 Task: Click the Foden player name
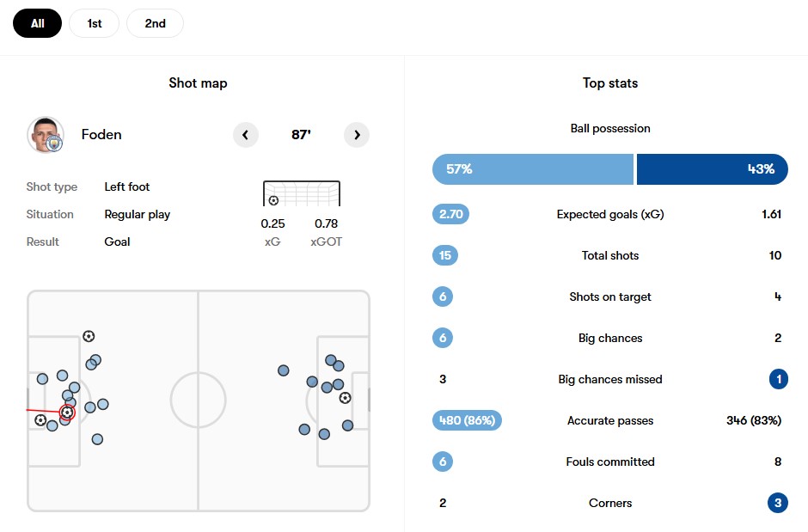pos(101,134)
